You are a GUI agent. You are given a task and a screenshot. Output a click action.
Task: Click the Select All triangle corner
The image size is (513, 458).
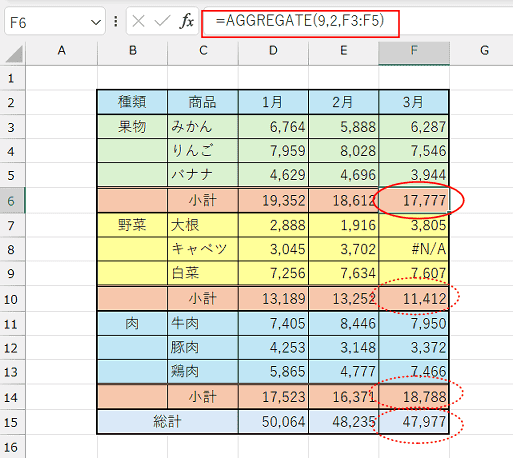point(13,53)
